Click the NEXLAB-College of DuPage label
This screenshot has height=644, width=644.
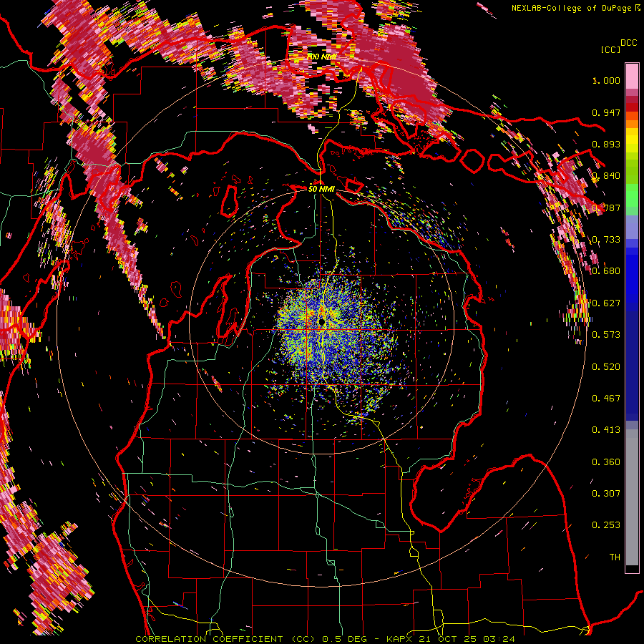571,8
